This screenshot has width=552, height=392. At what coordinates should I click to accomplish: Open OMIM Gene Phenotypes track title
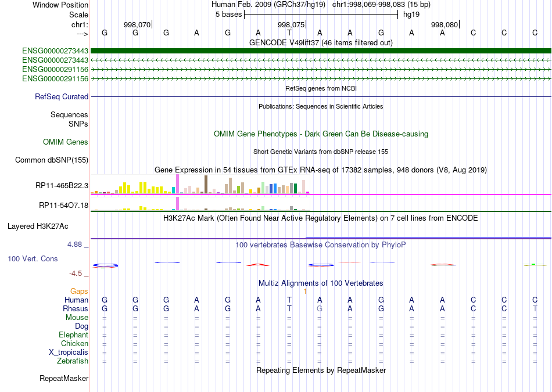point(321,134)
